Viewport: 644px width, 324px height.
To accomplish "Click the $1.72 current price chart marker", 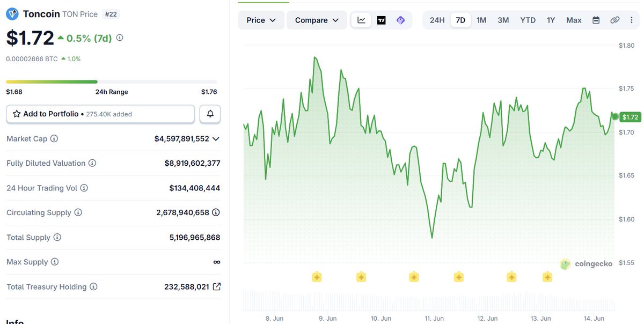I will point(630,117).
